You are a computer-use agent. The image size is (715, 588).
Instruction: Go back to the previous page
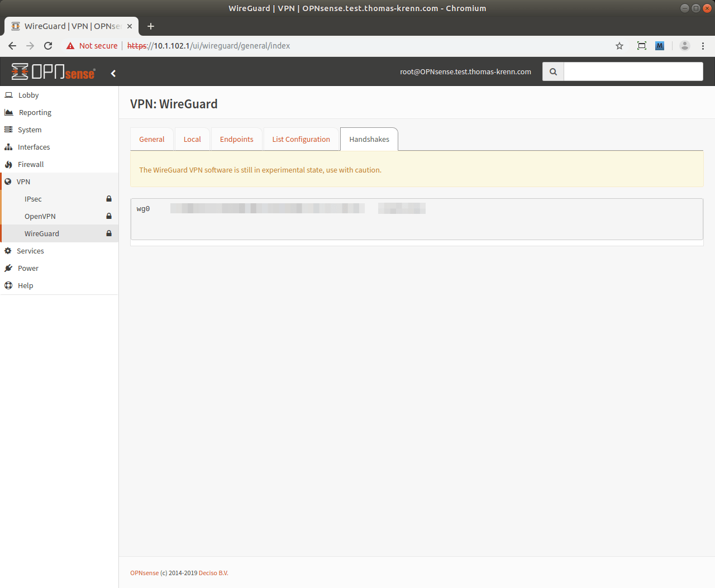pyautogui.click(x=12, y=46)
